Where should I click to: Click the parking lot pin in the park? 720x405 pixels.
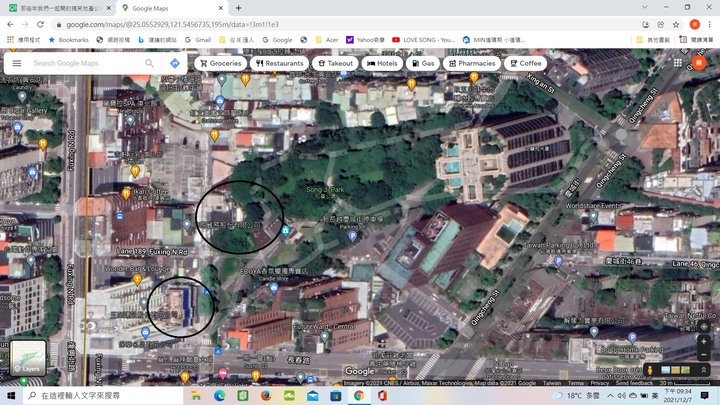[x=352, y=236]
